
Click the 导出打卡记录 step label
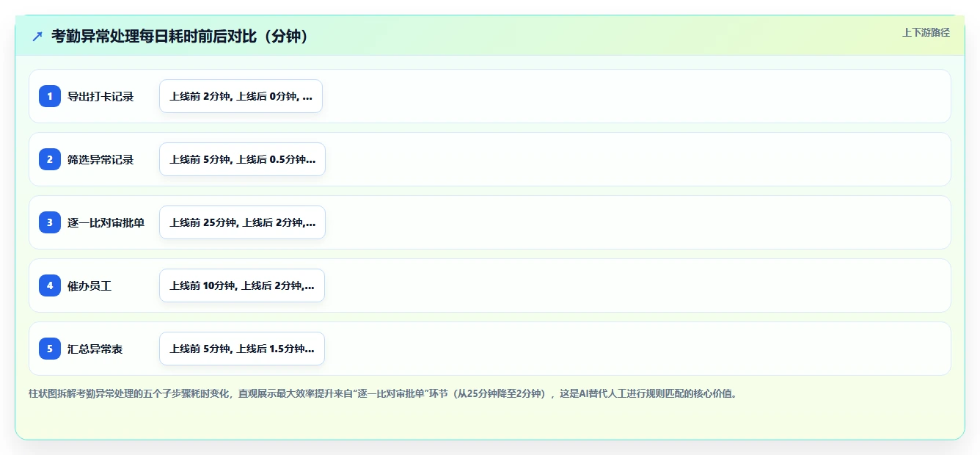click(x=100, y=96)
